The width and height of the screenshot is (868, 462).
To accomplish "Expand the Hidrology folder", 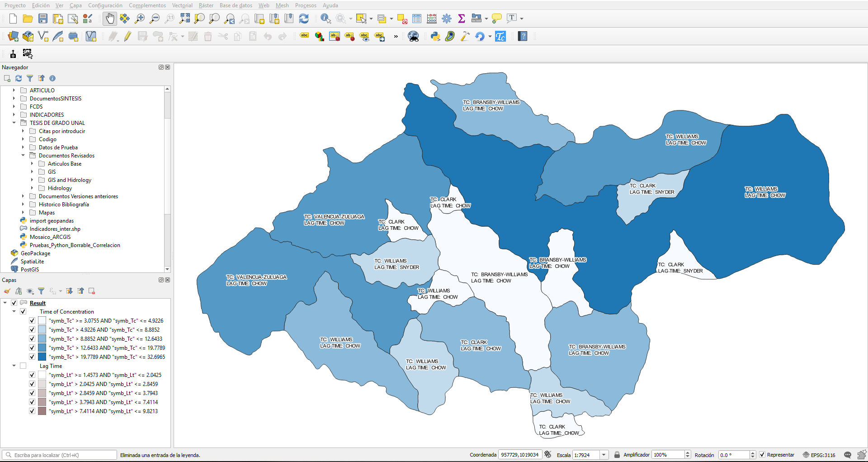I will click(x=32, y=188).
